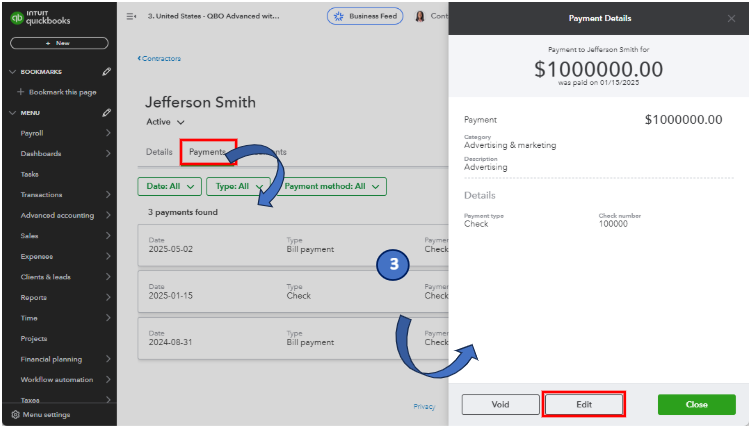The height and width of the screenshot is (428, 752).
Task: Collapse the sidebar with hamburger icon
Action: (131, 16)
